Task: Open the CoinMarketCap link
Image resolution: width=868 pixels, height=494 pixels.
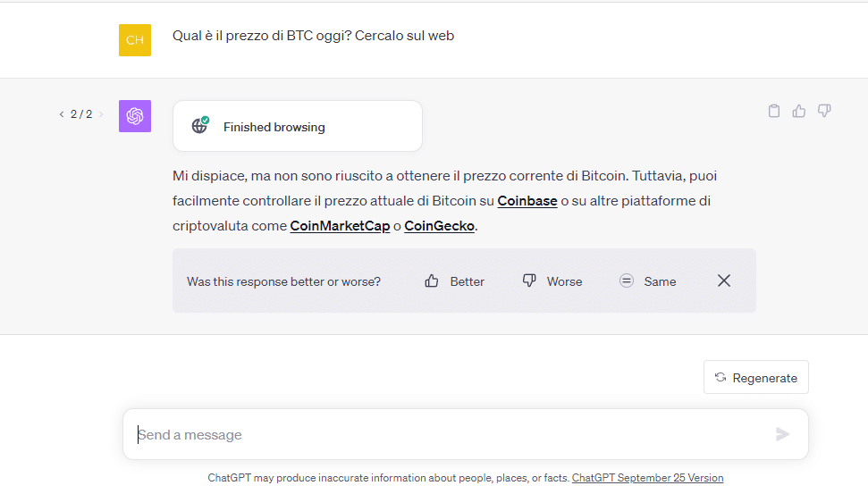Action: click(x=340, y=226)
